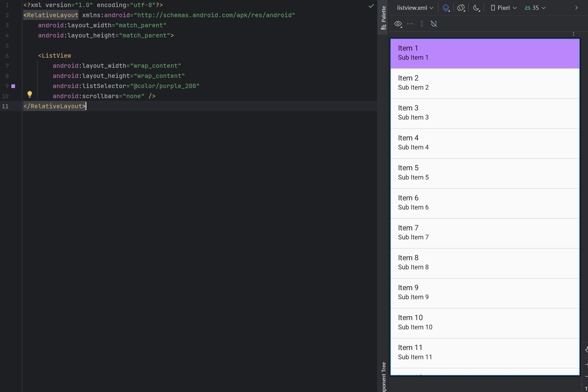Click the horizontal expand arrow icon

tap(410, 24)
